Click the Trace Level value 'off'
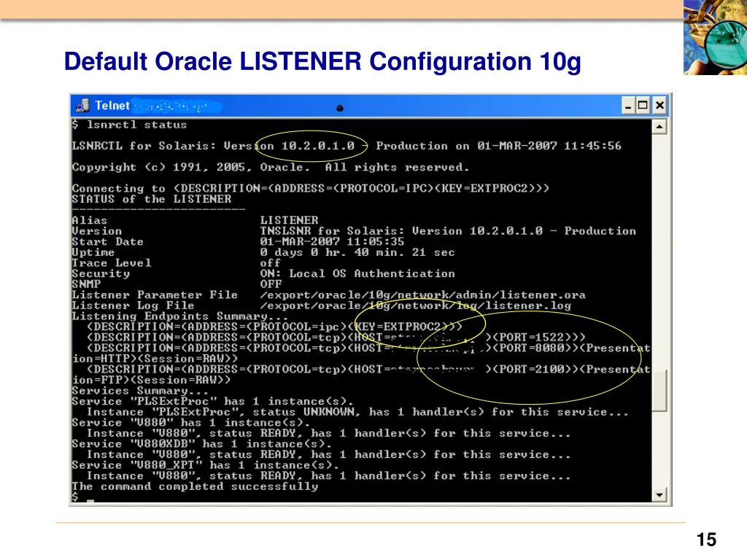 (x=270, y=262)
